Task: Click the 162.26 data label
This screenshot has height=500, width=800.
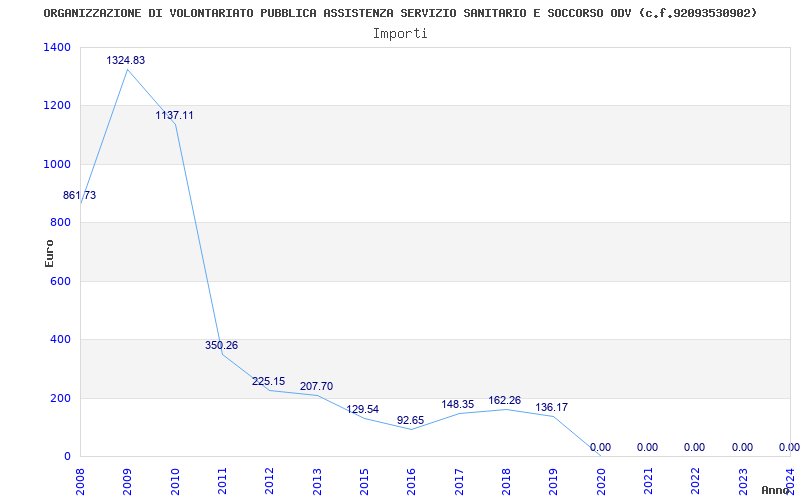Action: pyautogui.click(x=505, y=401)
